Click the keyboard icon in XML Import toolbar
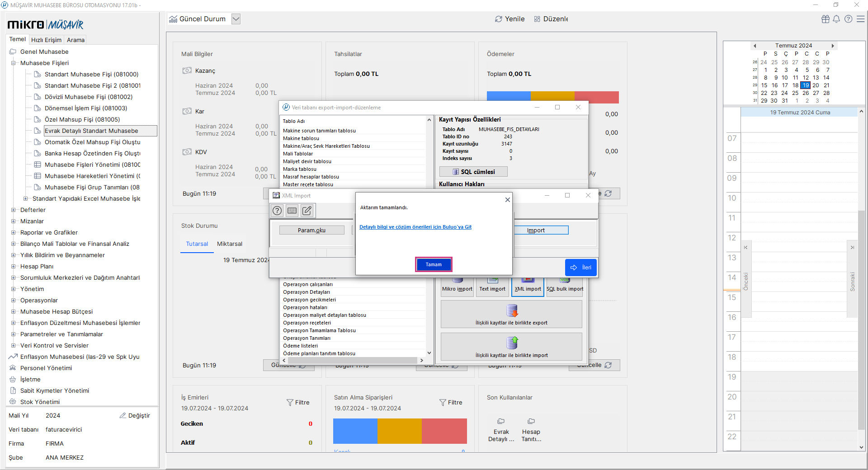Image resolution: width=868 pixels, height=470 pixels. (292, 211)
